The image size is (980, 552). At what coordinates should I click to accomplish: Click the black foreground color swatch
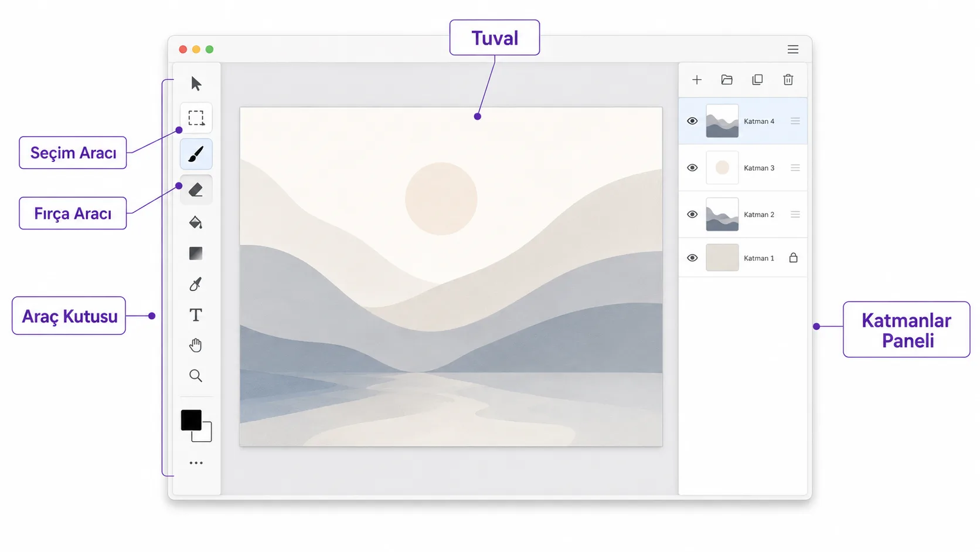click(191, 420)
